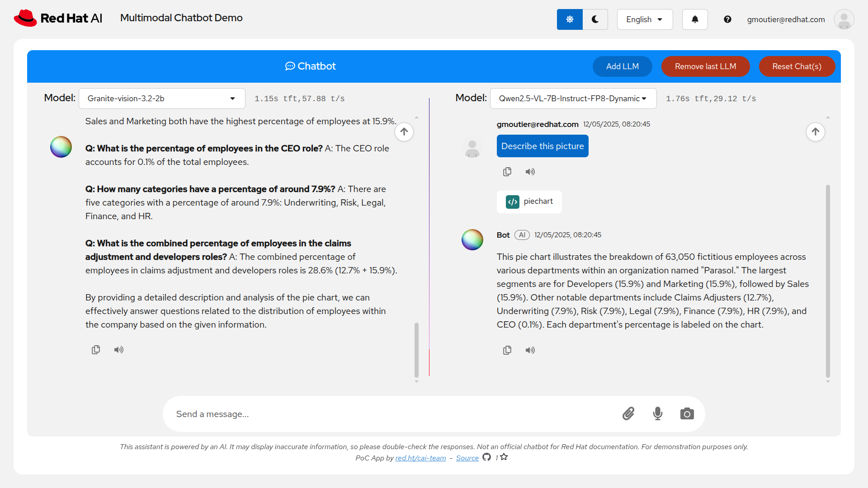Open the red.ht/cai-team link

click(x=420, y=458)
